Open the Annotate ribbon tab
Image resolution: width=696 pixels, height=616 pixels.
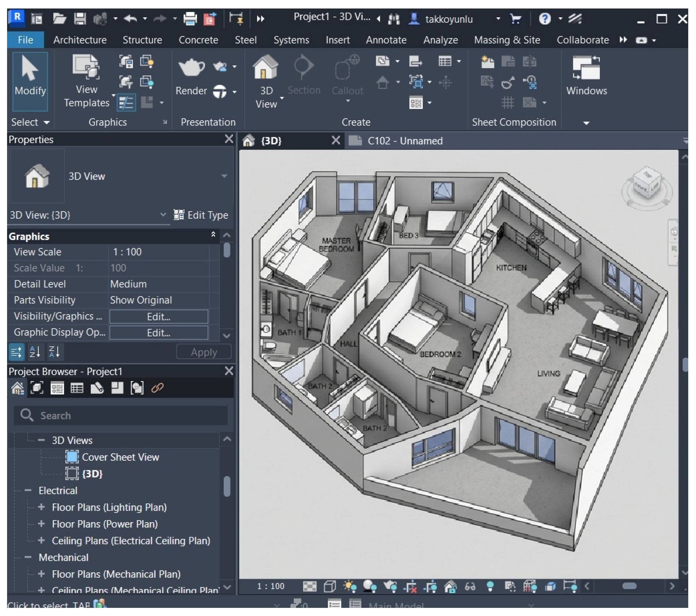(386, 40)
